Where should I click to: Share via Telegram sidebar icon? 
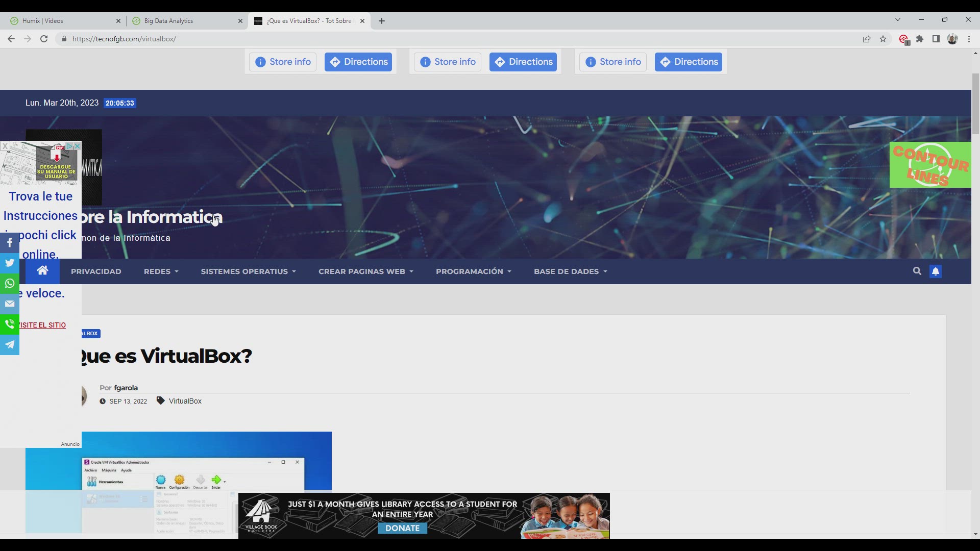point(10,344)
